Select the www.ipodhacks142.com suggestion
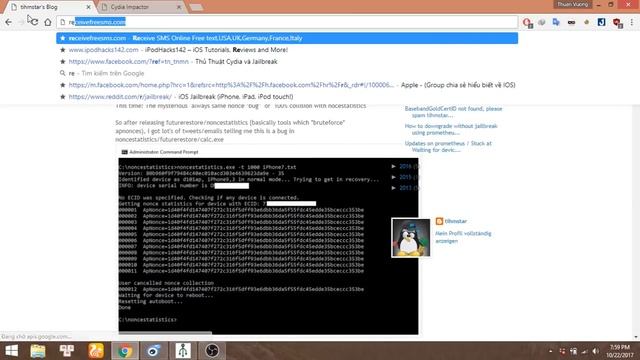640x360 pixels. 287,50
